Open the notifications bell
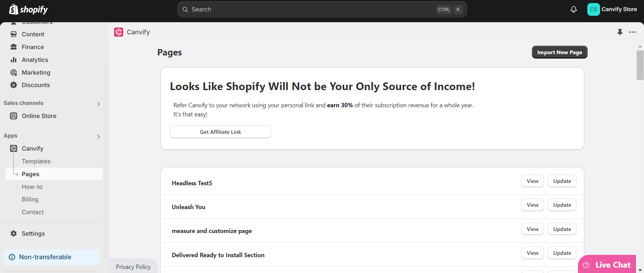This screenshot has width=644, height=273. tap(574, 9)
